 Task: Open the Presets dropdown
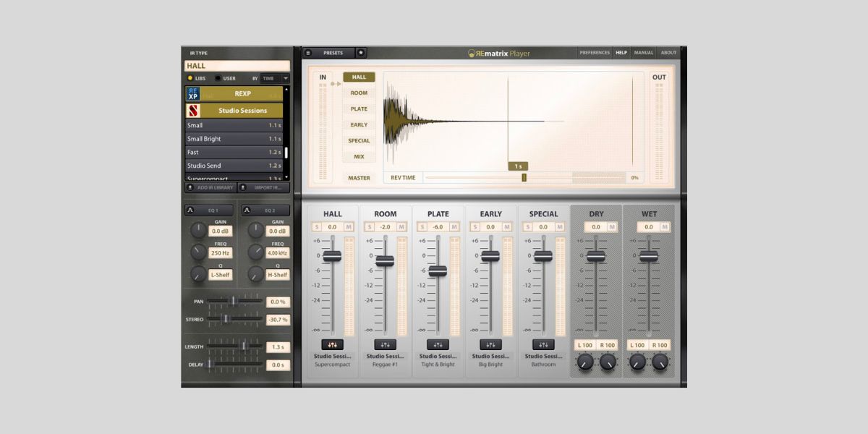tap(333, 53)
